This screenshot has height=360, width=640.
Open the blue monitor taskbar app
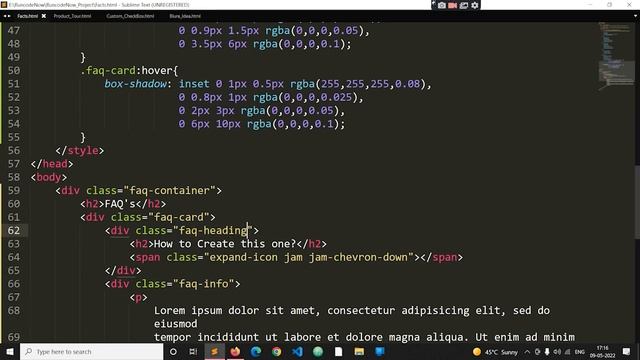[x=380, y=351]
